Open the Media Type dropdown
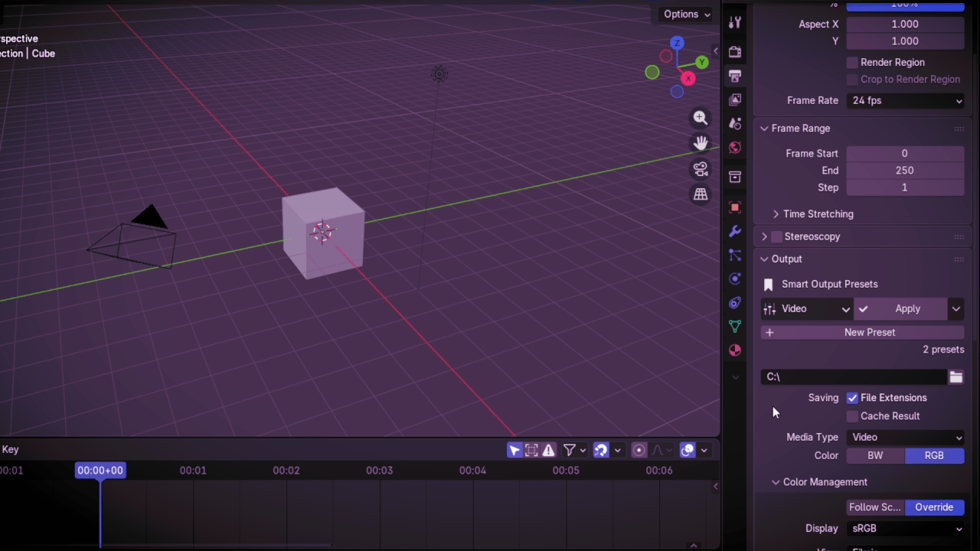The image size is (980, 551). click(x=905, y=437)
